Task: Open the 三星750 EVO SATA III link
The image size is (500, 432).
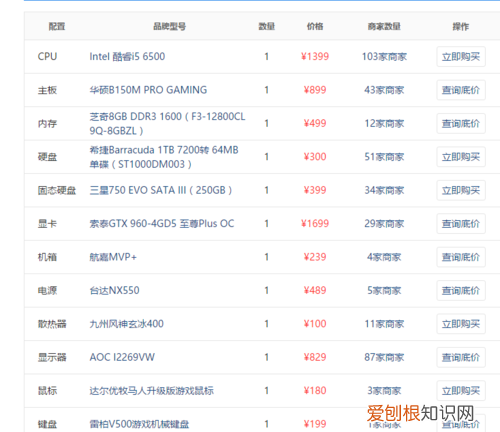Action: (x=161, y=190)
